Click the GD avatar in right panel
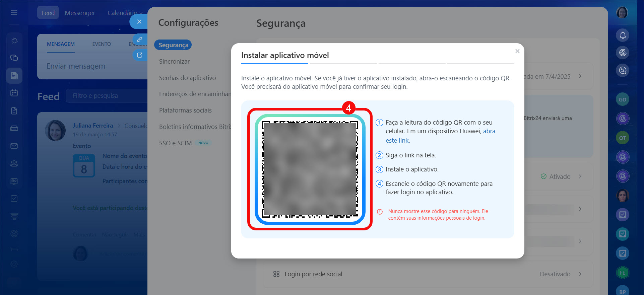 622,99
